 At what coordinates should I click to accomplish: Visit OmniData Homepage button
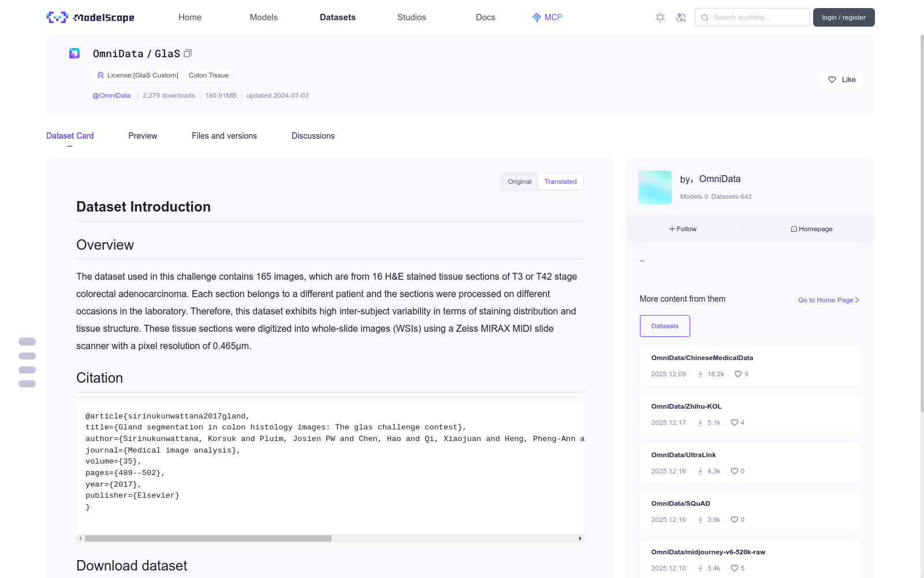pos(811,229)
